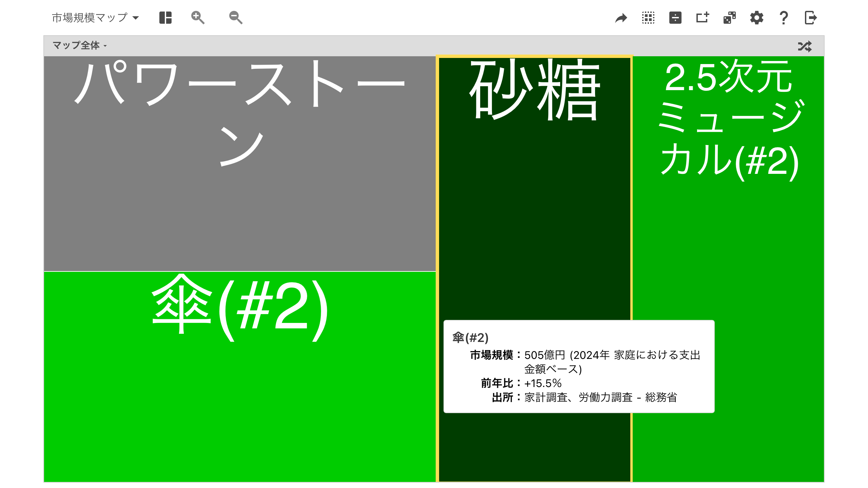Click the 市場規模 value 505億円 text in tooltip
The height and width of the screenshot is (488, 868).
pyautogui.click(x=612, y=362)
